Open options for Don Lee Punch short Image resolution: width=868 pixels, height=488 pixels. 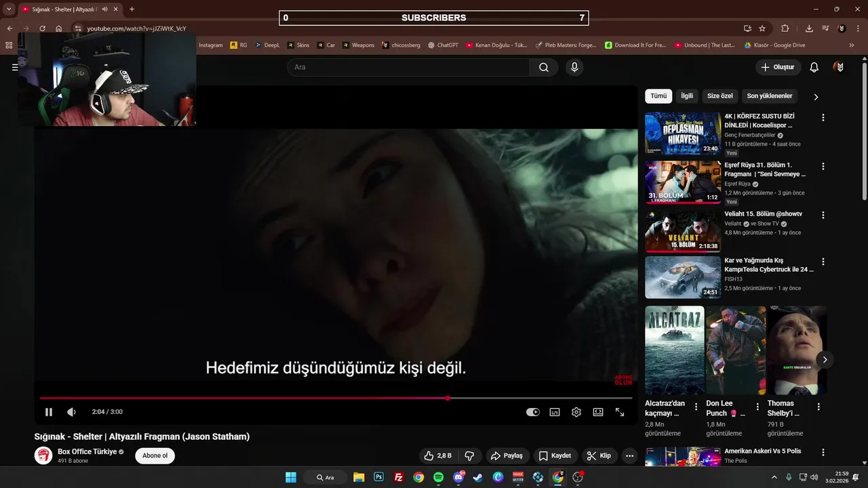(x=757, y=407)
